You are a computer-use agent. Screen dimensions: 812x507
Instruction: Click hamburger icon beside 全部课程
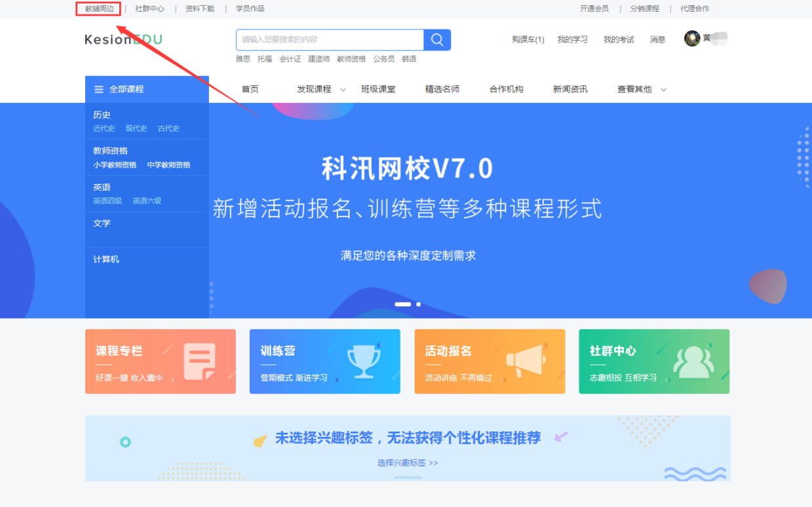99,89
